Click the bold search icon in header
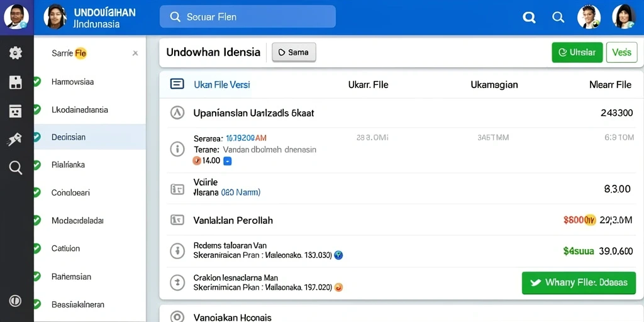This screenshot has height=322, width=644. 529,17
